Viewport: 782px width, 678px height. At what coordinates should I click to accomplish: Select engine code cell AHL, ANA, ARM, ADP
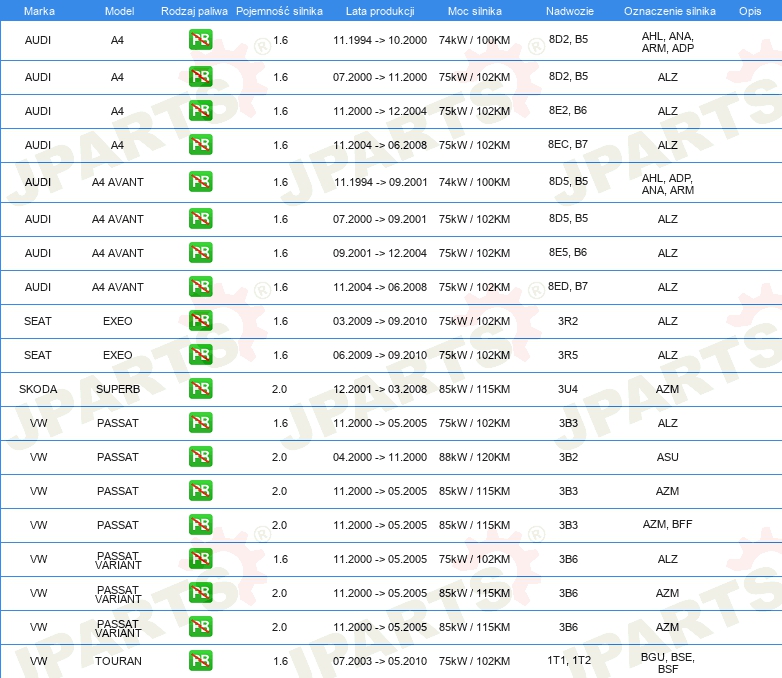tap(668, 42)
